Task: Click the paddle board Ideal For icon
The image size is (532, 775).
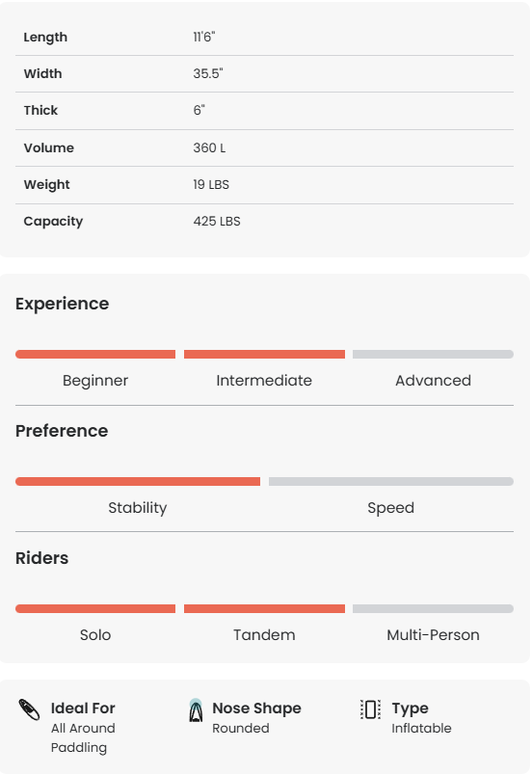Action: coord(29,709)
